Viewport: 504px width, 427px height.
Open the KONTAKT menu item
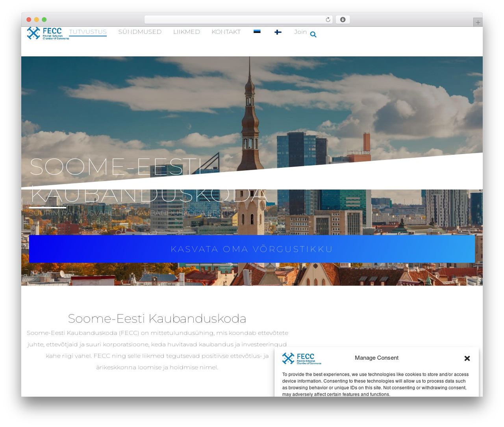coord(226,32)
